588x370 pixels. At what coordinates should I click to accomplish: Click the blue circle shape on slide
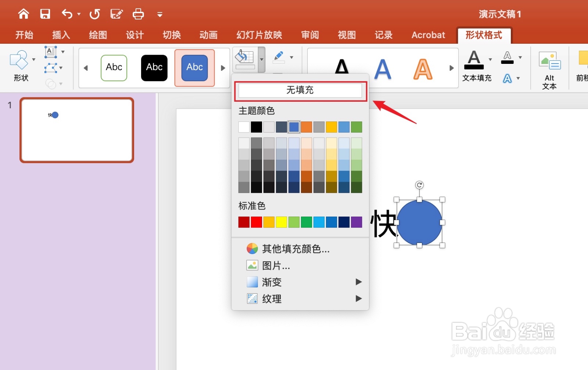coord(419,223)
